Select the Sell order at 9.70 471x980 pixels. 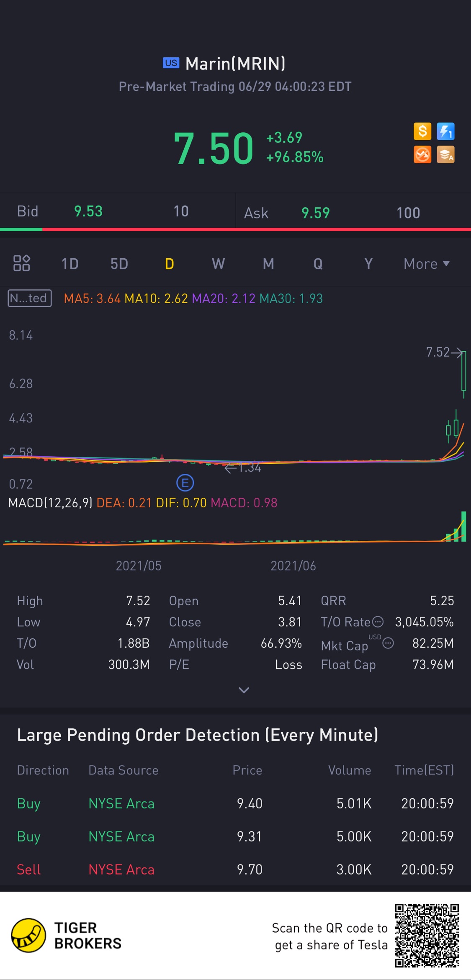(235, 869)
